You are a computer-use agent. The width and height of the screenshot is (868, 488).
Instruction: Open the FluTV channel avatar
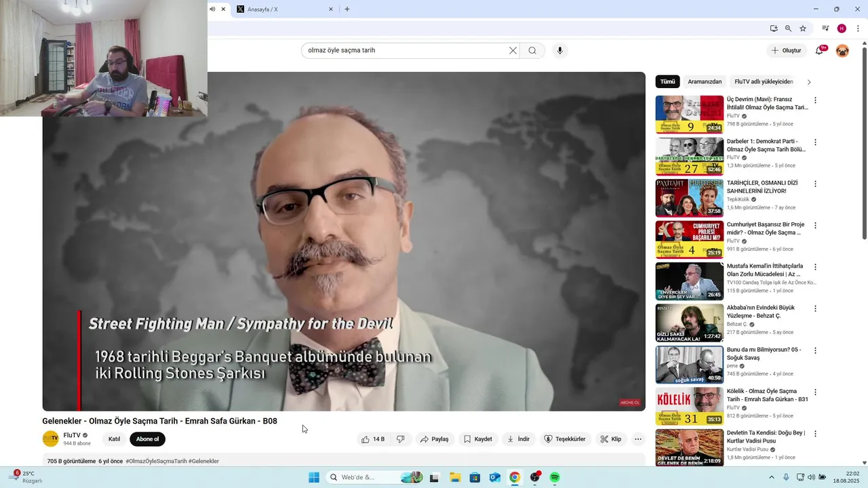pyautogui.click(x=51, y=439)
